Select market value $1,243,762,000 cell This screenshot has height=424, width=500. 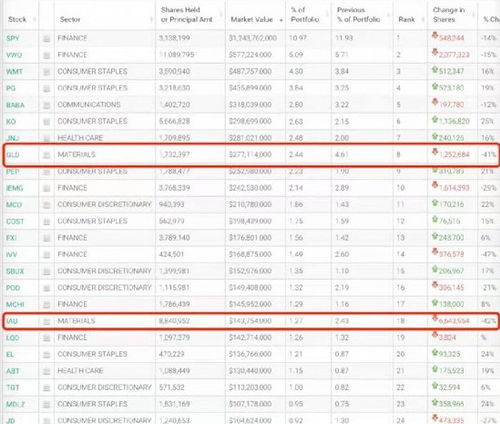[x=253, y=38]
